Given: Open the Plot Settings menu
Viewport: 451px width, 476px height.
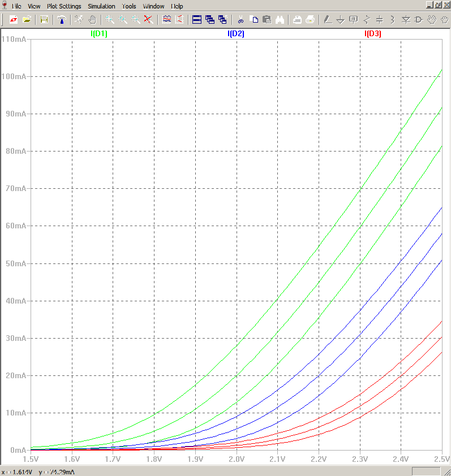Looking at the screenshot, I should (64, 6).
